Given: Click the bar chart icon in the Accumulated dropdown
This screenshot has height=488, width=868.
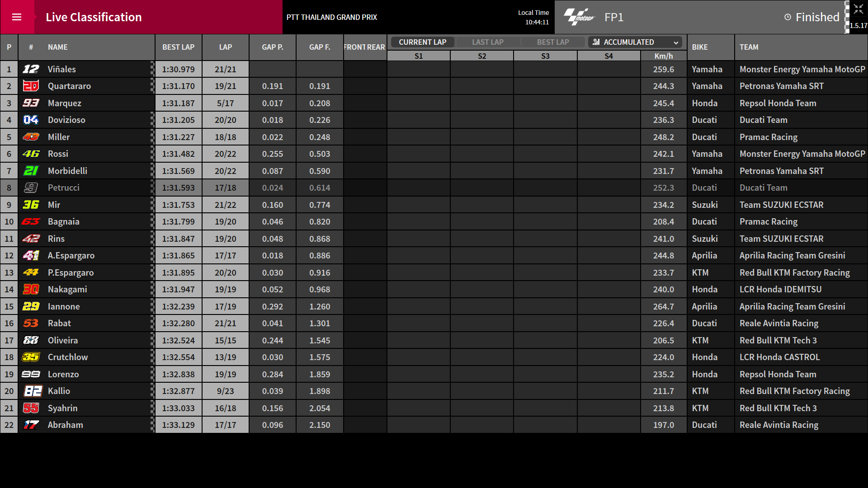Looking at the screenshot, I should [x=596, y=42].
